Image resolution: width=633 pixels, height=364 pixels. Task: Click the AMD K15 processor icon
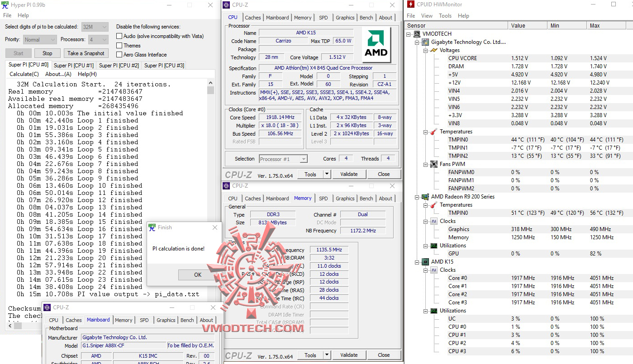(x=426, y=262)
